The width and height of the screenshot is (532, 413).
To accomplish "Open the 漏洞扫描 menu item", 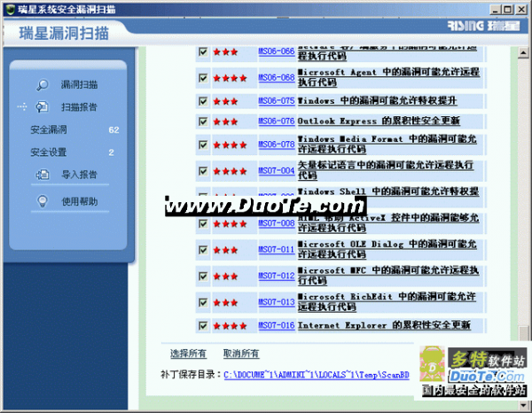I will (79, 85).
